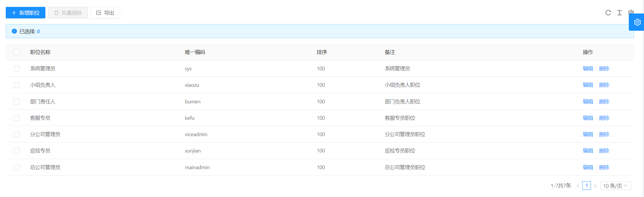Click 新增职位 button
This screenshot has height=197, width=644.
(x=26, y=13)
